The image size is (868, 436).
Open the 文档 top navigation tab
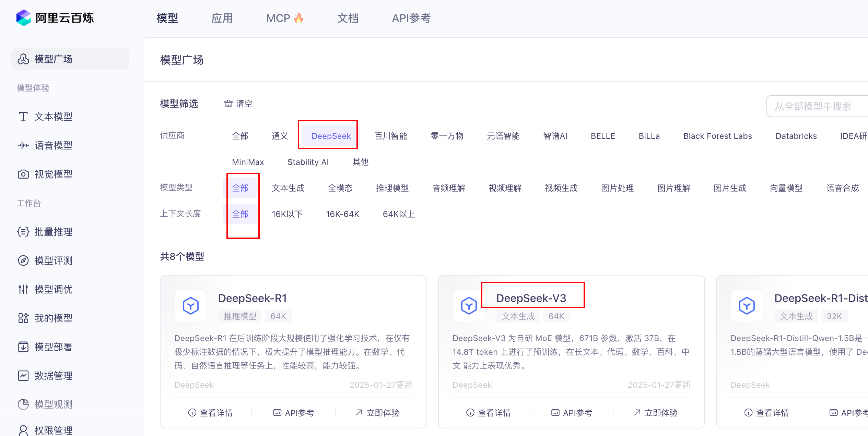(348, 18)
